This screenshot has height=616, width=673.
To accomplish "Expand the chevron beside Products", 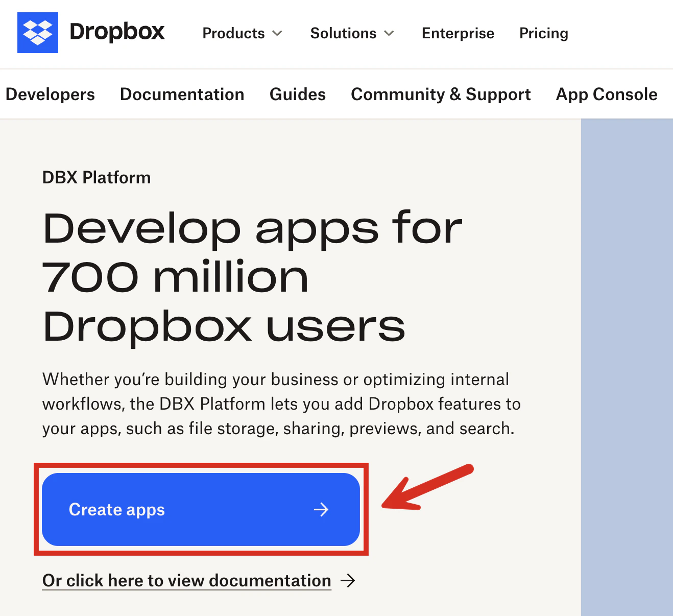I will [x=277, y=34].
